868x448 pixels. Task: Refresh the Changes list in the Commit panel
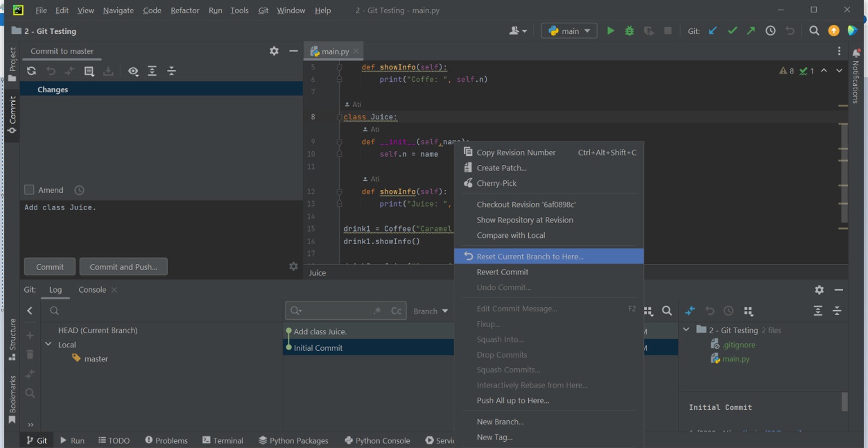click(x=31, y=71)
